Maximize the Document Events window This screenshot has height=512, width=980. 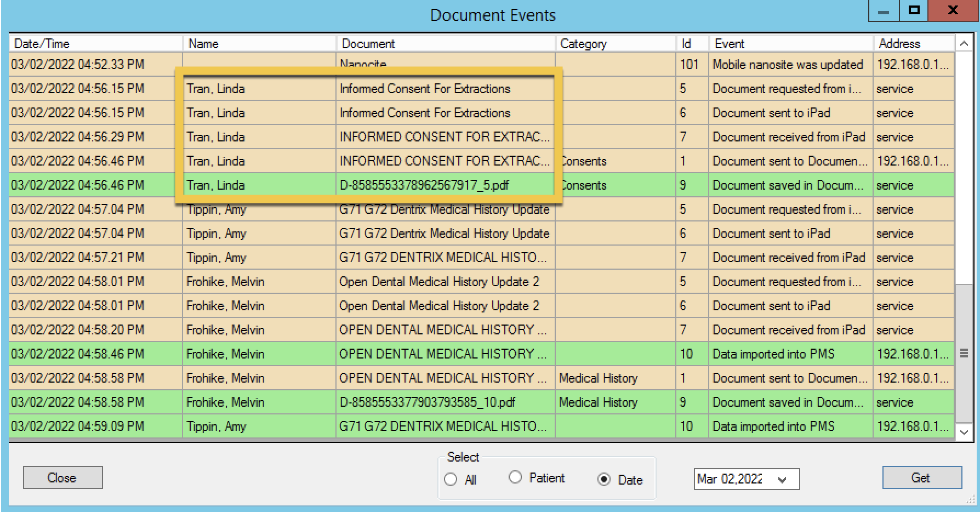(x=914, y=11)
